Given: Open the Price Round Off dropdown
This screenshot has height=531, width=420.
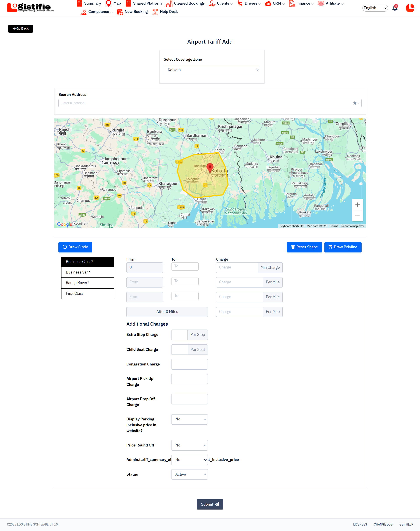Looking at the screenshot, I should (189, 445).
